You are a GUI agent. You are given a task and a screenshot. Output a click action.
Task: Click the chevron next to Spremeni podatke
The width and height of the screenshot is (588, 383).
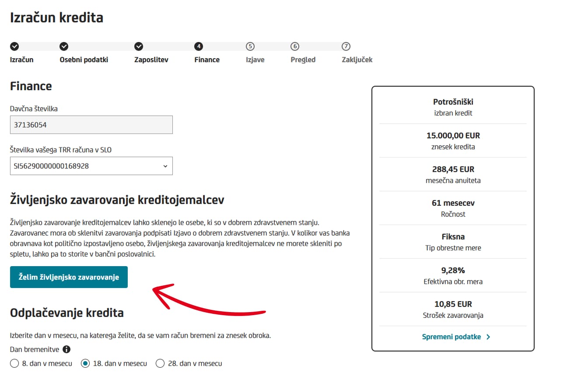pyautogui.click(x=488, y=337)
